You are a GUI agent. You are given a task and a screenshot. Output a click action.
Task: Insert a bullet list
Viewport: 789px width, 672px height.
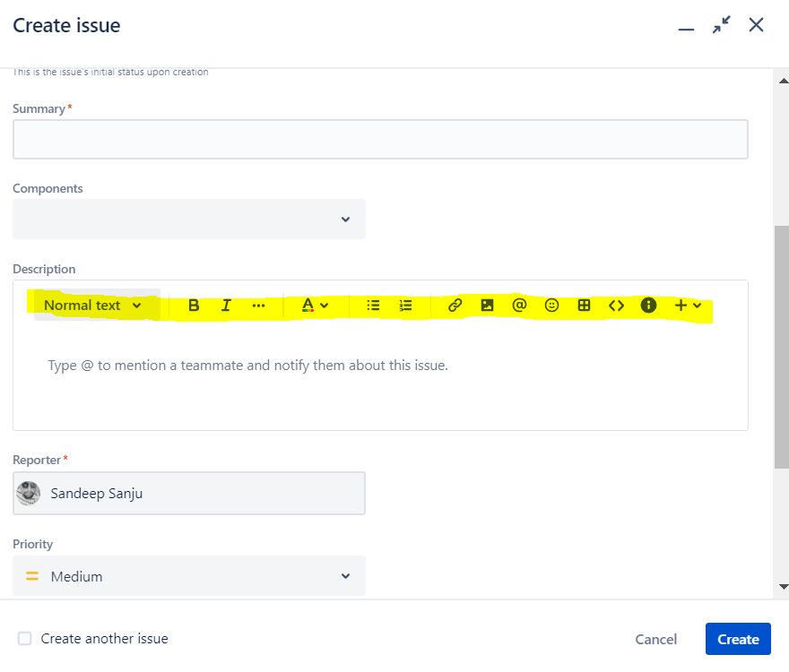pyautogui.click(x=373, y=306)
